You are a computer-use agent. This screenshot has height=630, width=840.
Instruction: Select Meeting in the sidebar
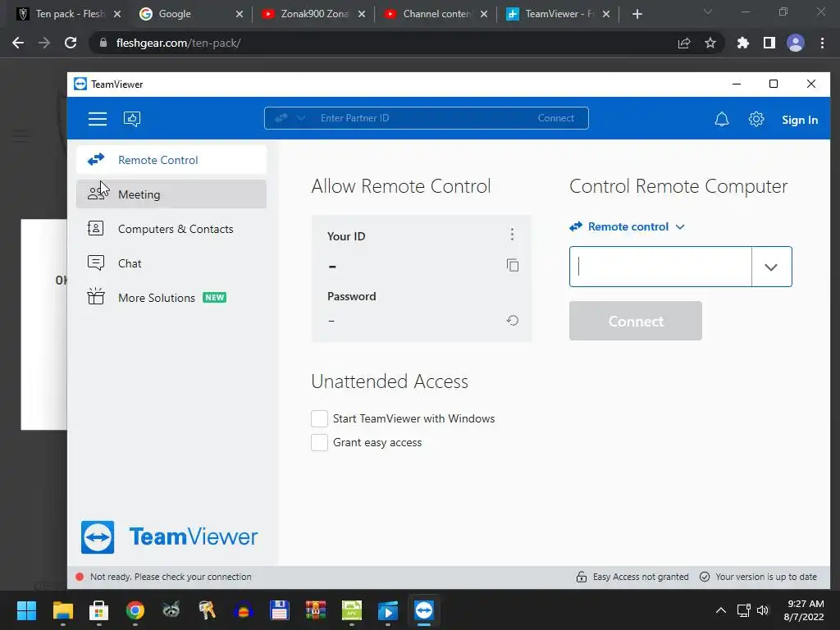point(171,194)
